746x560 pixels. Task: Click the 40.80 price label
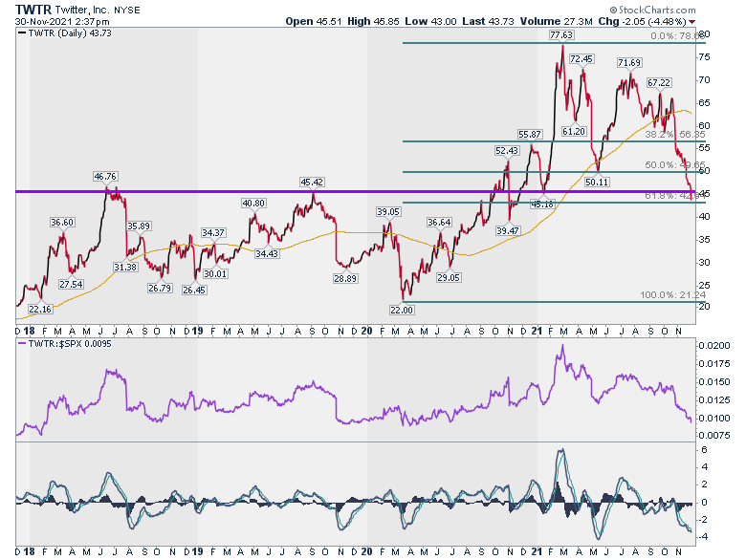253,203
